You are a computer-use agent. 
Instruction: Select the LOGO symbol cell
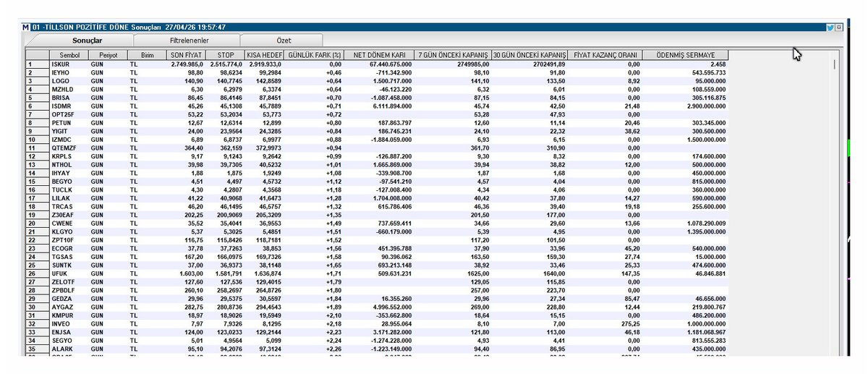[68, 80]
